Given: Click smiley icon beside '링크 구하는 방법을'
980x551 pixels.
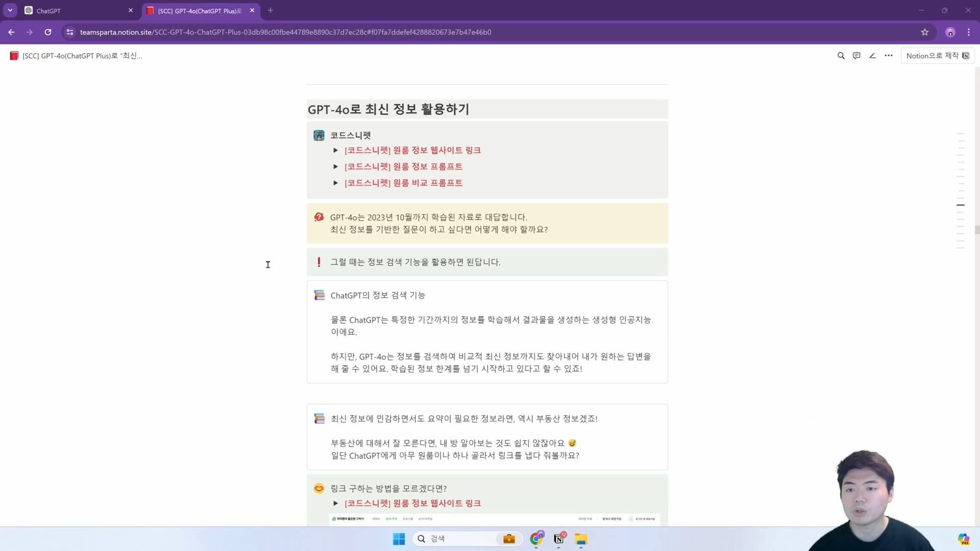Looking at the screenshot, I should [319, 489].
